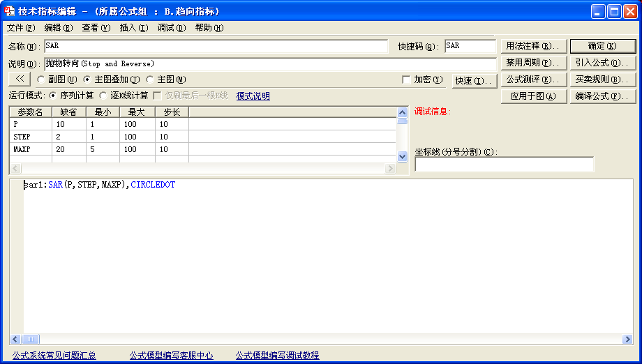The image size is (642, 364).
Task: Open 公式系统常见问题汇总 link
Action: click(x=54, y=356)
